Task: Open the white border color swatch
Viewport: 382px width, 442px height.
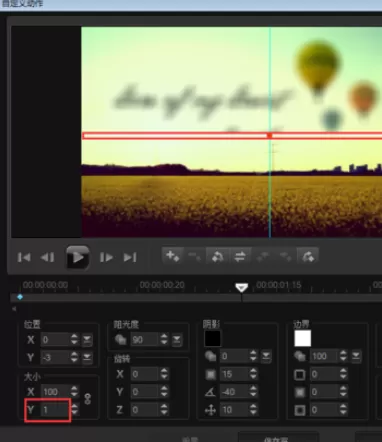Action: 303,339
